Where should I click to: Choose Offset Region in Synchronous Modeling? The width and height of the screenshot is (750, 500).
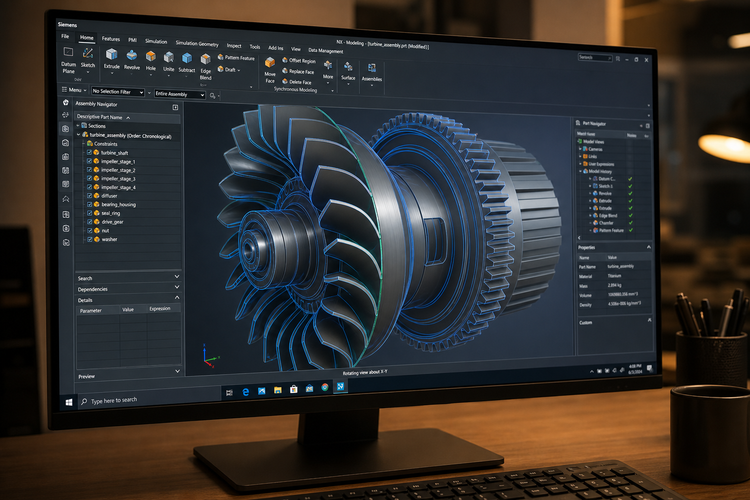(x=299, y=61)
